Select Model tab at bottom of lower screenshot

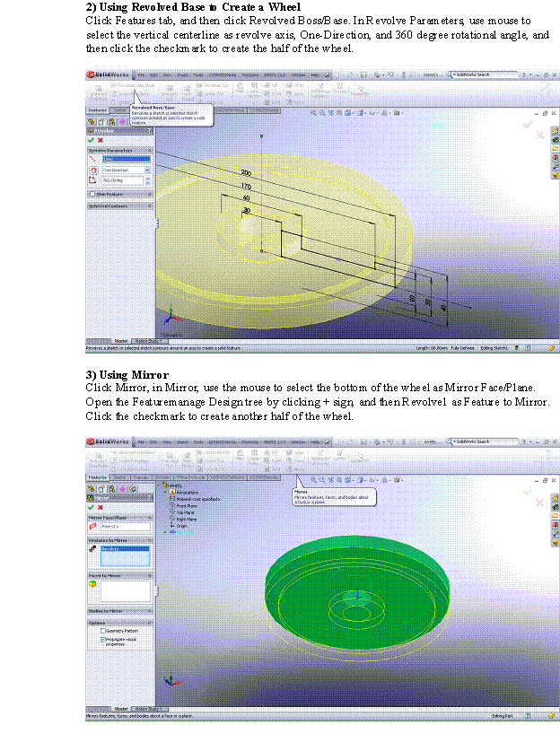[121, 709]
